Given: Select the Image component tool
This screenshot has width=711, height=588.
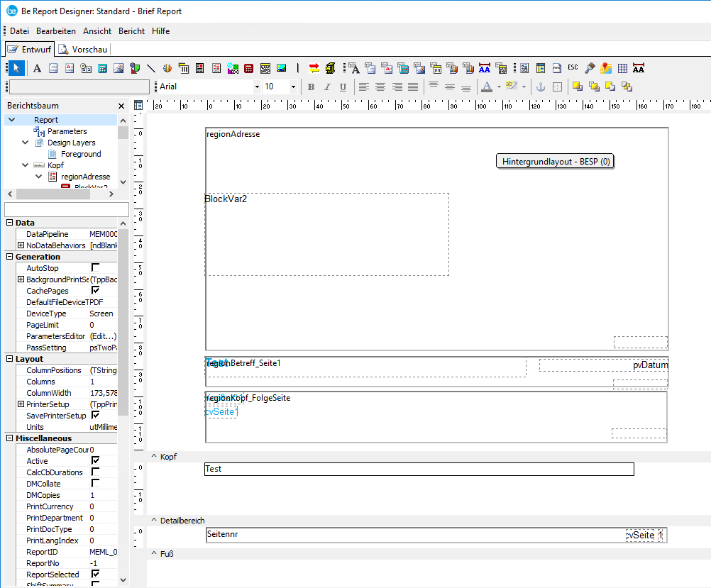Looking at the screenshot, I should click(118, 68).
